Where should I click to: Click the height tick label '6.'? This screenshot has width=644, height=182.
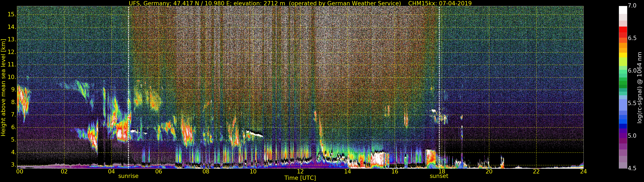point(13,127)
